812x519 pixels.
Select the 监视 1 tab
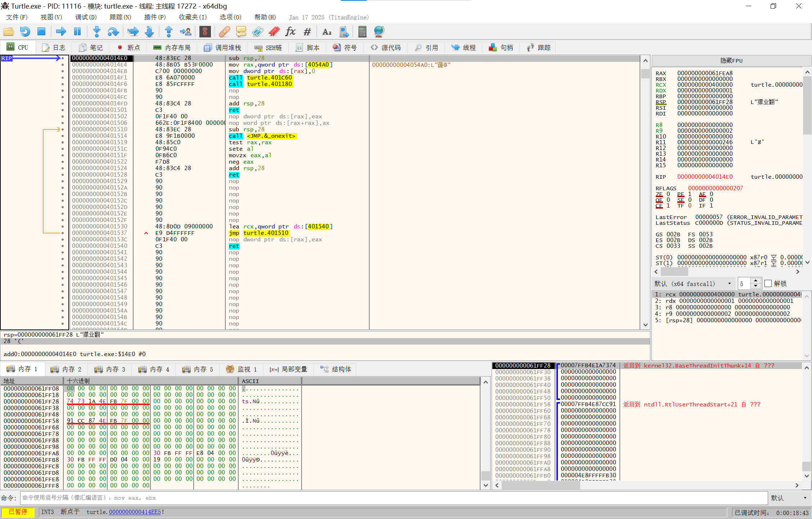(242, 369)
